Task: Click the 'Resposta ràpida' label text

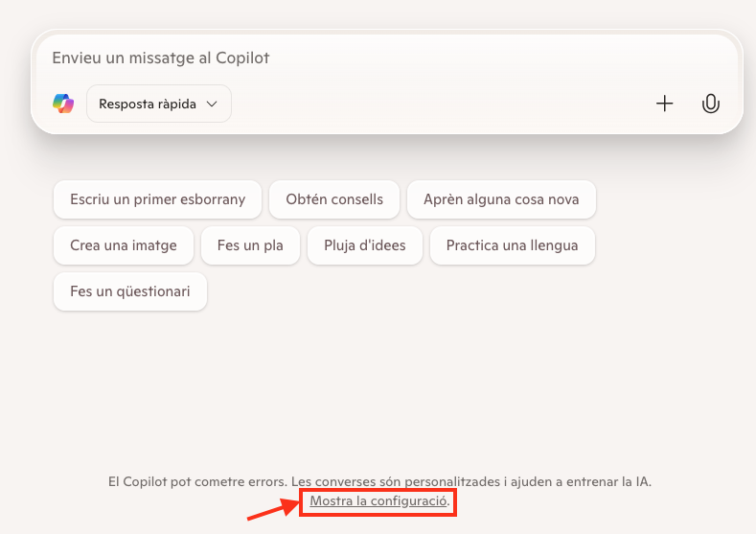Action: point(148,104)
